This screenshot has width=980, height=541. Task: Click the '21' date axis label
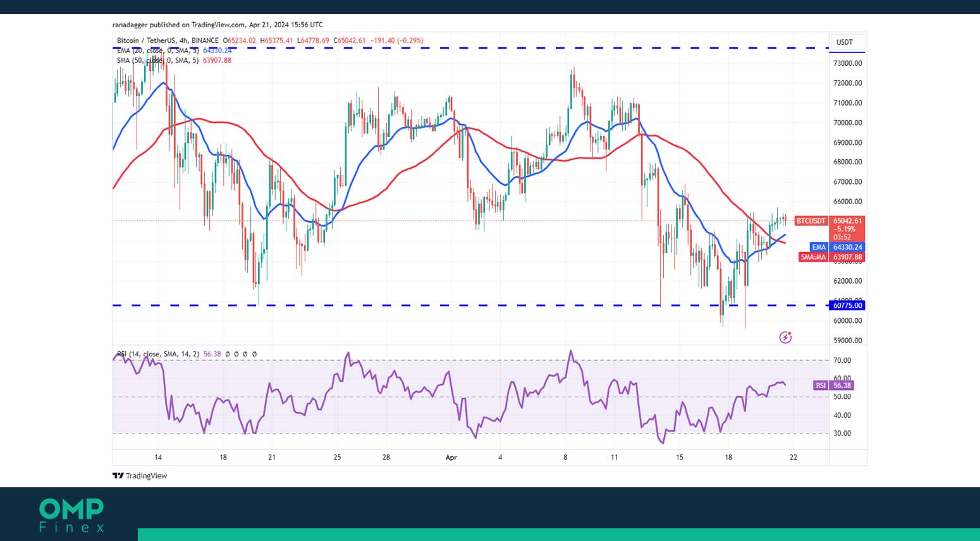(x=272, y=458)
